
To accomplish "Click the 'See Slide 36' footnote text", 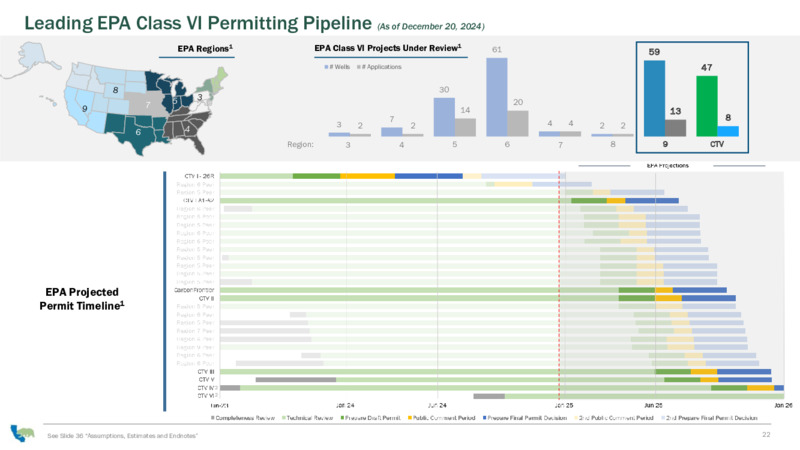I will pos(122,436).
